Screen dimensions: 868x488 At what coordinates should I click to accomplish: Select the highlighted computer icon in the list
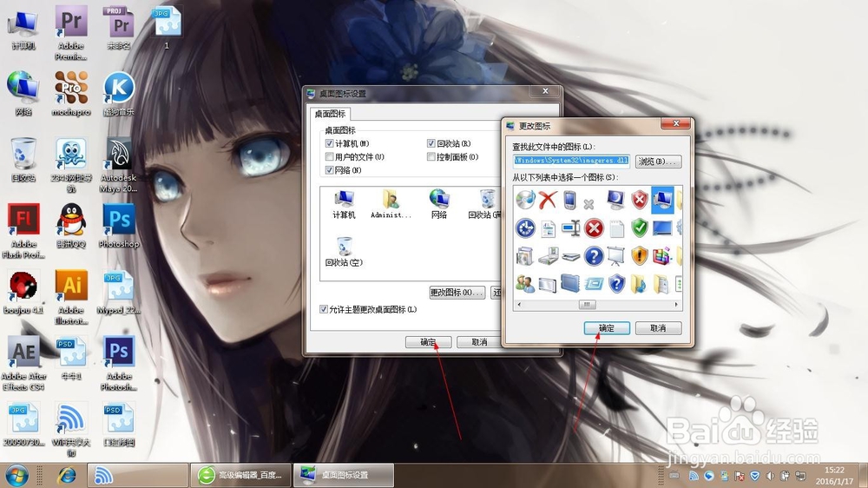click(662, 200)
